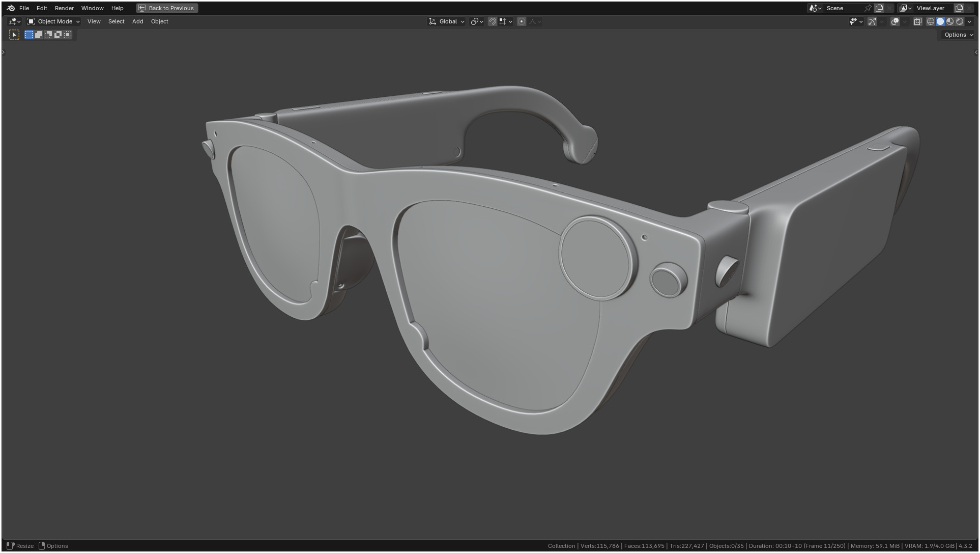Open the view layer browse icon
This screenshot has width=980, height=553.
tap(905, 8)
